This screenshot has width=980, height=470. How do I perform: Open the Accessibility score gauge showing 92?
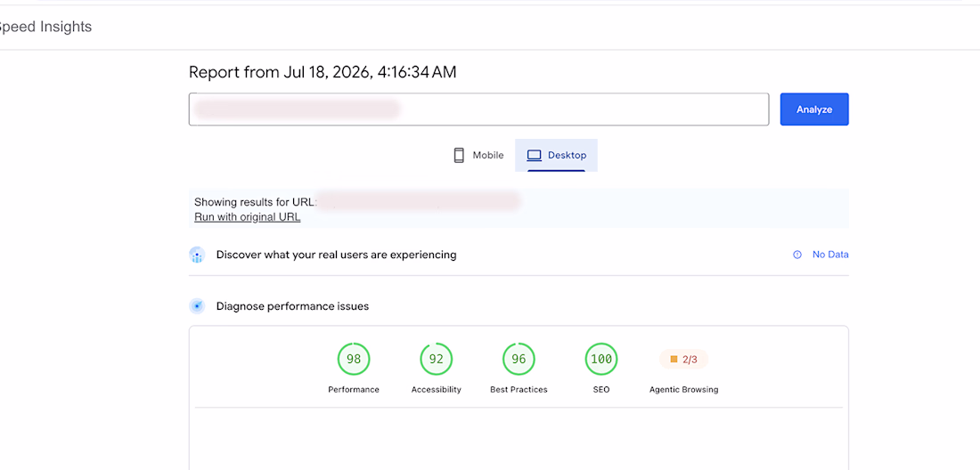click(437, 359)
